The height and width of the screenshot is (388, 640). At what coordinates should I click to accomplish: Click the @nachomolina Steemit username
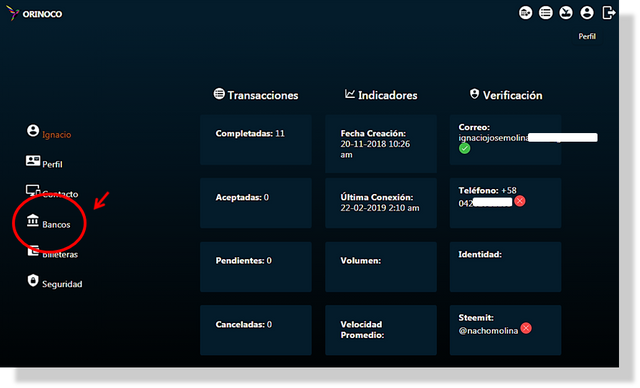click(488, 330)
